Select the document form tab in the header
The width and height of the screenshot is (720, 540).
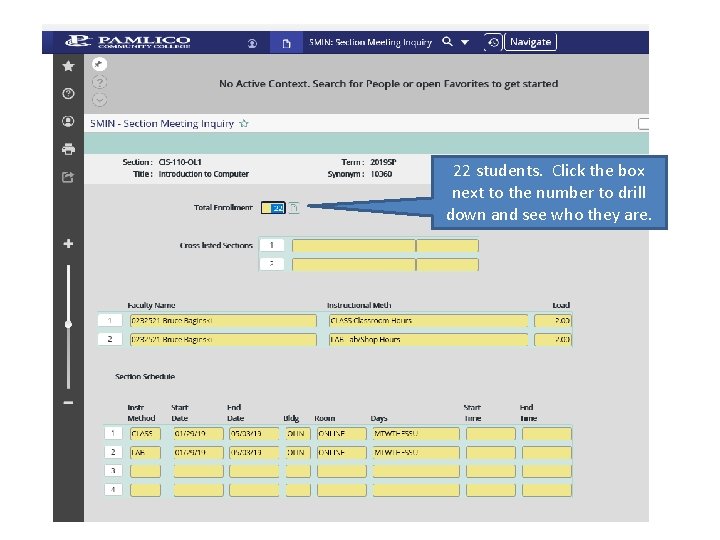click(x=287, y=43)
